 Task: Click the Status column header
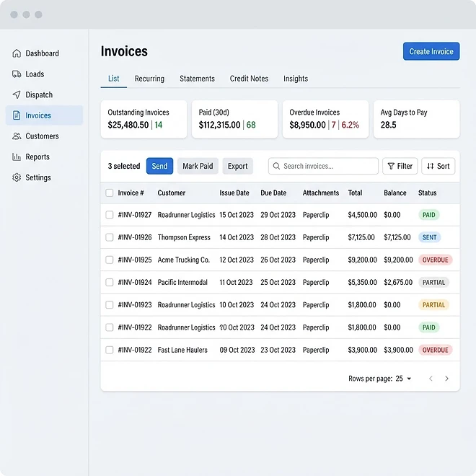click(427, 193)
